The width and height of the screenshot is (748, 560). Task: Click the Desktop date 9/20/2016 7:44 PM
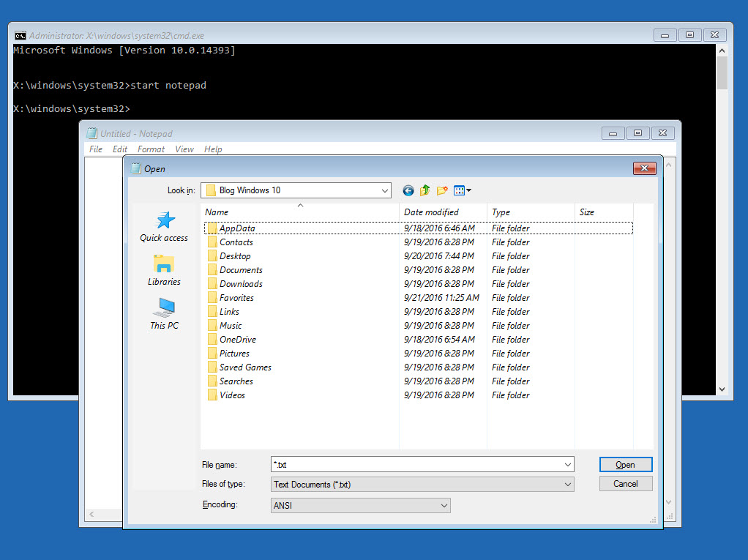coord(439,256)
